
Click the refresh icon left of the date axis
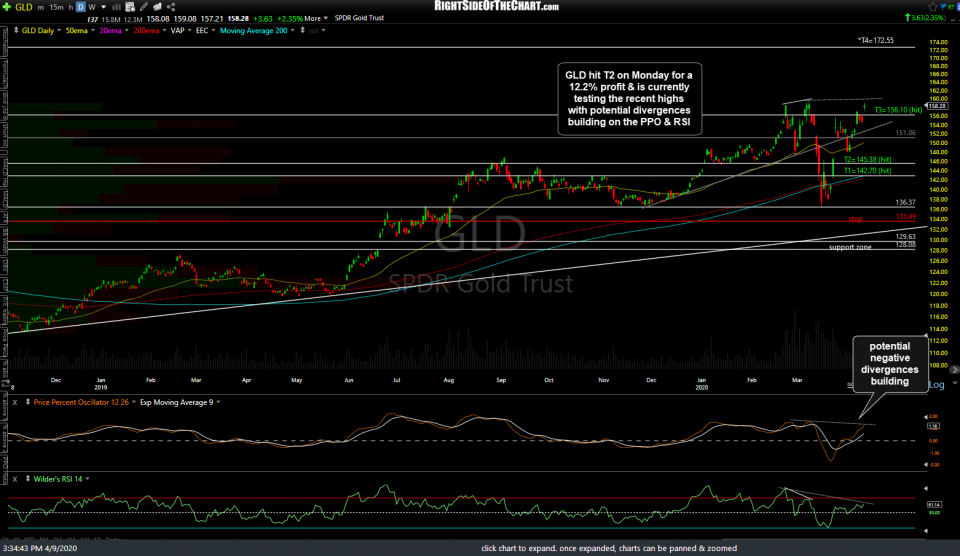point(5,384)
